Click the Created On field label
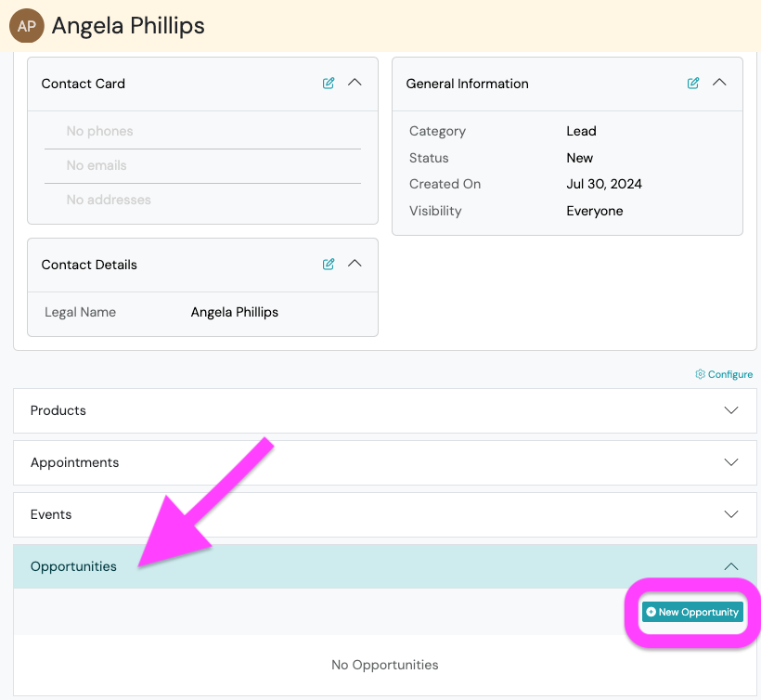This screenshot has width=761, height=700. 445,184
